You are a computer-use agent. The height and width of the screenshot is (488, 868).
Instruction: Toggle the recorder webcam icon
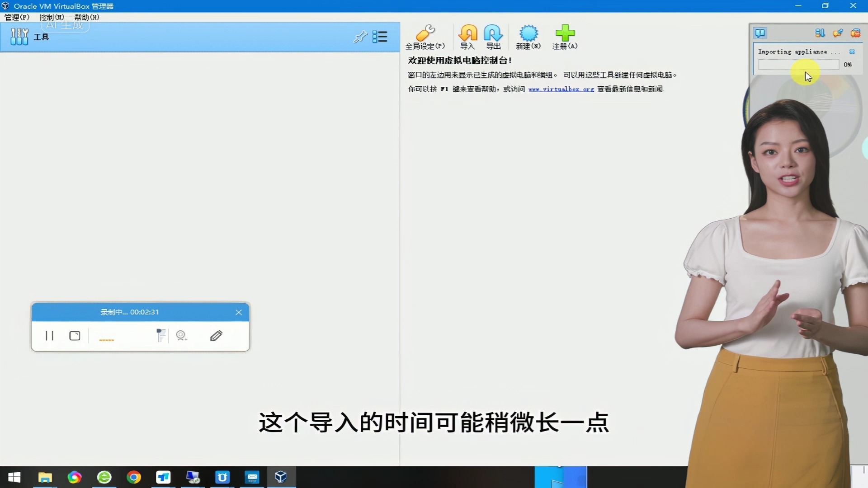[181, 335]
